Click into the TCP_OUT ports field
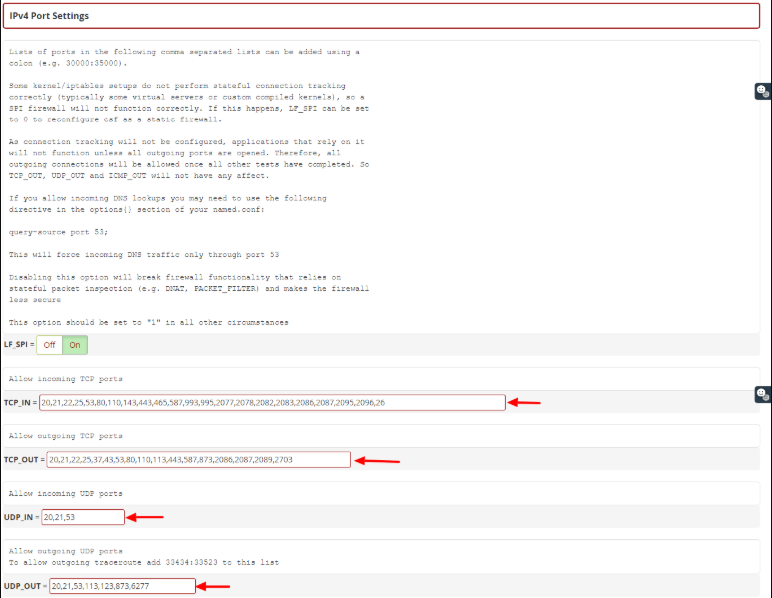Viewport: 772px width, 598px height. point(198,460)
